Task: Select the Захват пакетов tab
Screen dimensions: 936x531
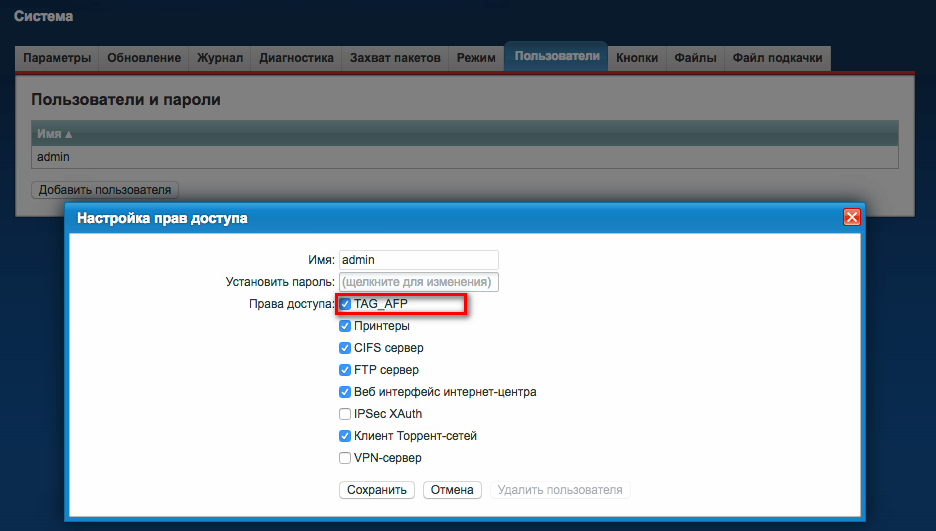Action: [395, 58]
